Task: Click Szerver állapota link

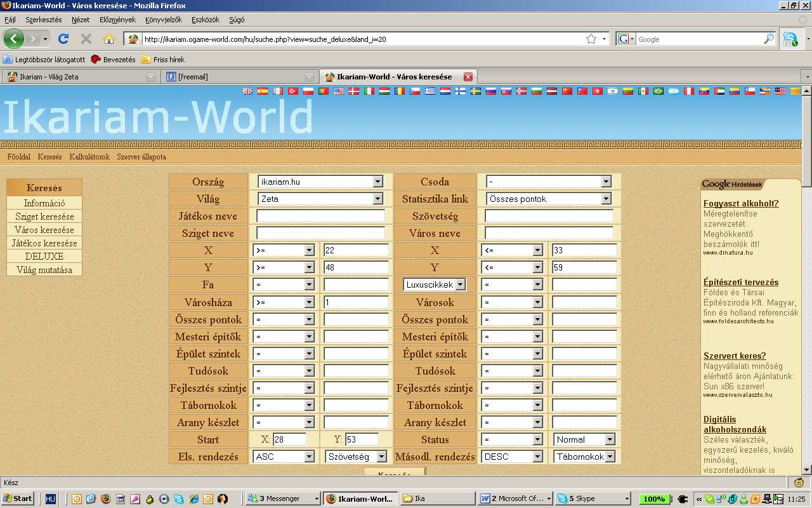Action: coord(141,157)
